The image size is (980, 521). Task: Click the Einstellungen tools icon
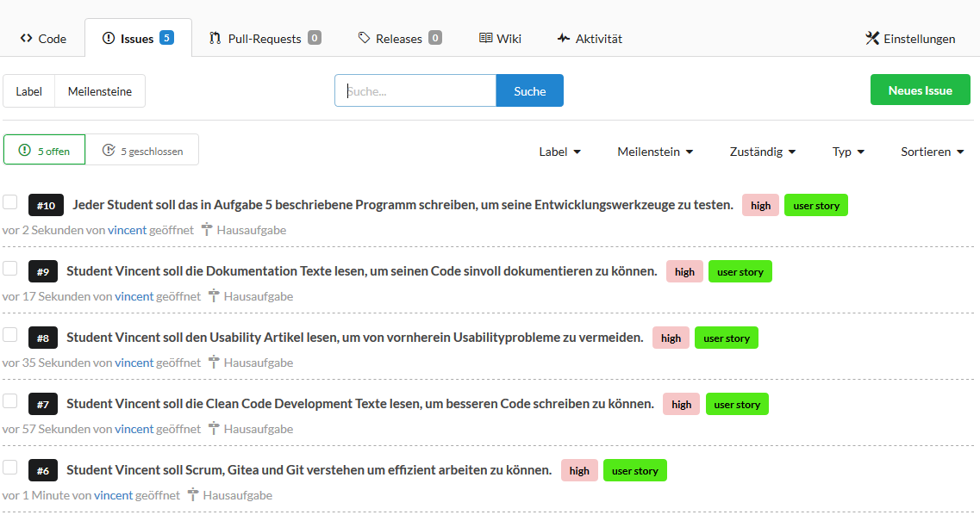(x=872, y=39)
